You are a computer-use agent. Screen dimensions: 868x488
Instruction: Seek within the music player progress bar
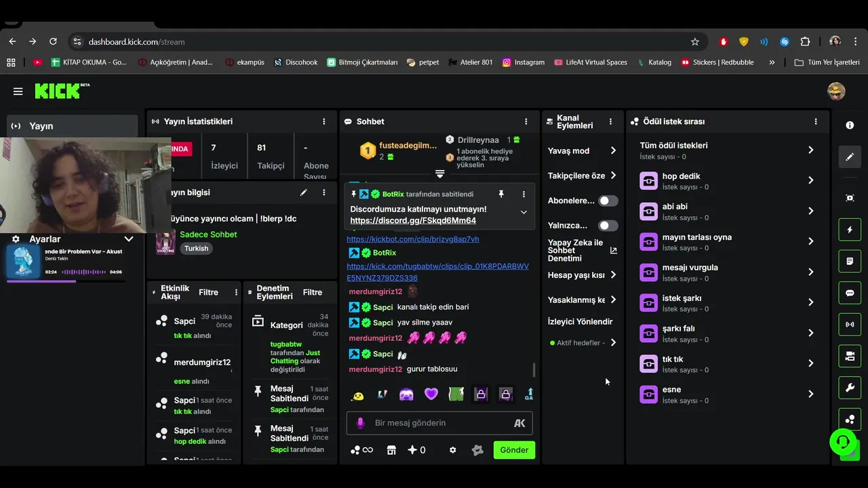pyautogui.click(x=65, y=281)
